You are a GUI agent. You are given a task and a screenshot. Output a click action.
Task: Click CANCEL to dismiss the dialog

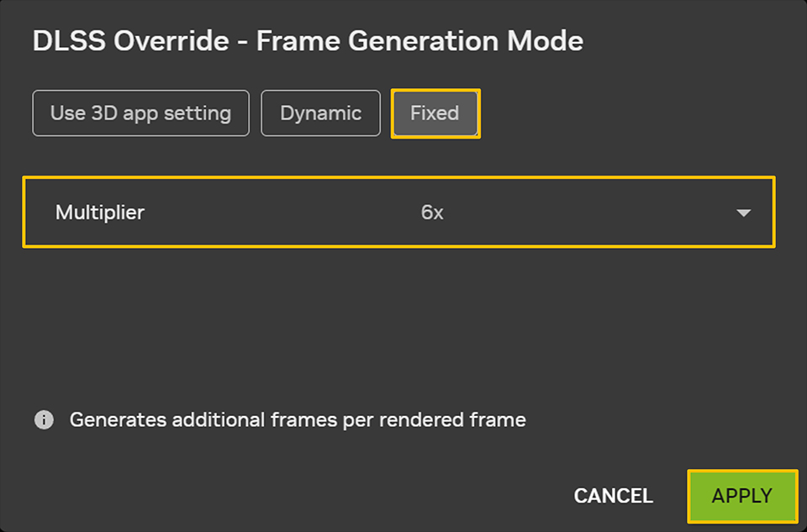[613, 496]
